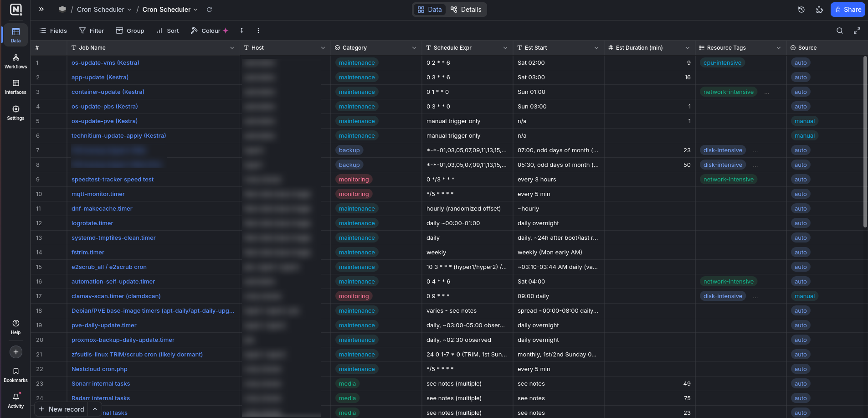The image size is (868, 418).
Task: Open the Resource Tags column dropdown arrow
Action: (779, 48)
